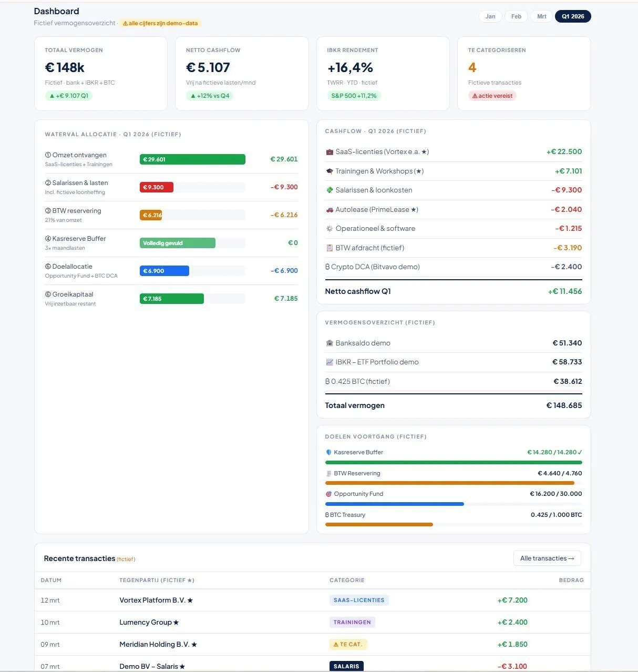
Task: Click the chart icon beside IBKR – ETF Portfolio
Action: click(330, 362)
